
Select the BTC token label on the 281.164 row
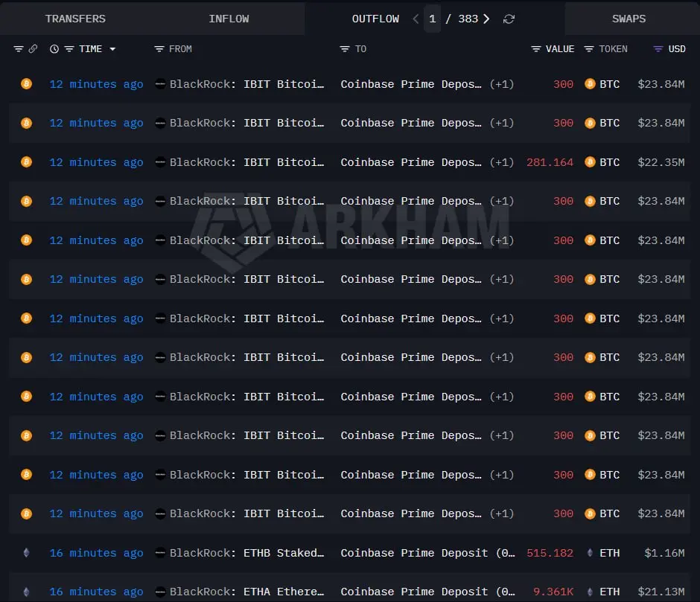[609, 162]
